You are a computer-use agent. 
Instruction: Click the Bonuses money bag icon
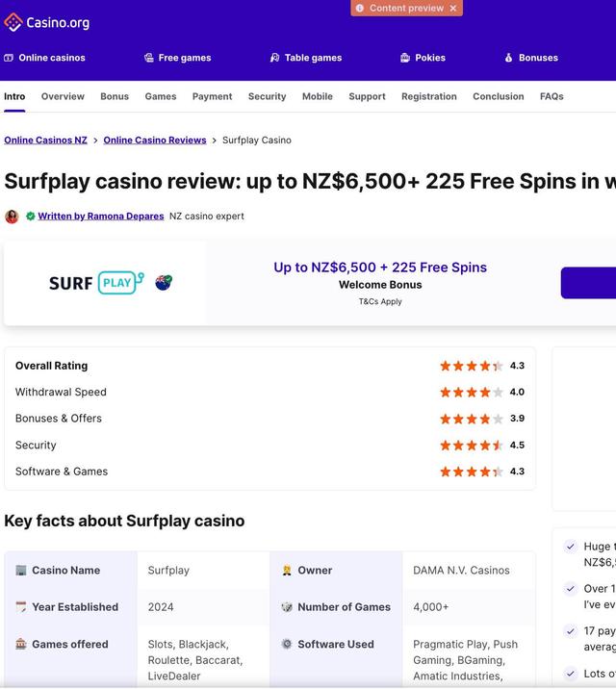point(508,58)
